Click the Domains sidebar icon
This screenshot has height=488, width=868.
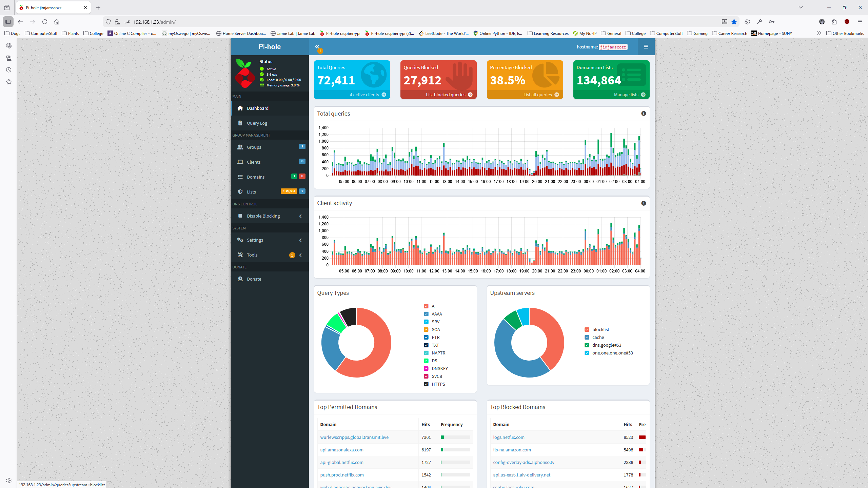click(240, 177)
